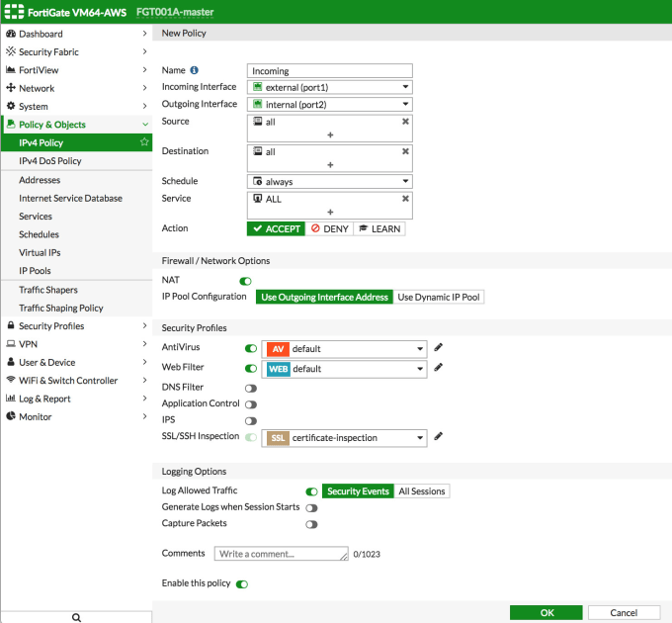Click the Network arrows icon

coord(11,88)
